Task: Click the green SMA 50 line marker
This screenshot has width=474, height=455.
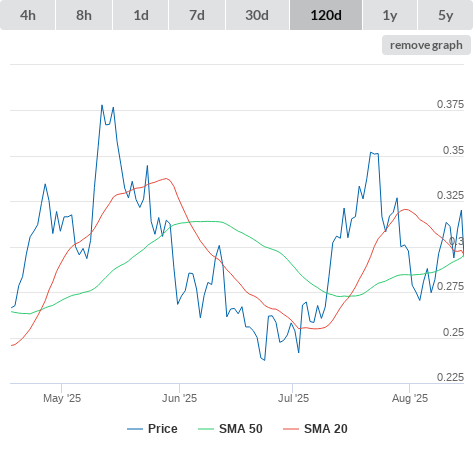Action: pos(206,429)
